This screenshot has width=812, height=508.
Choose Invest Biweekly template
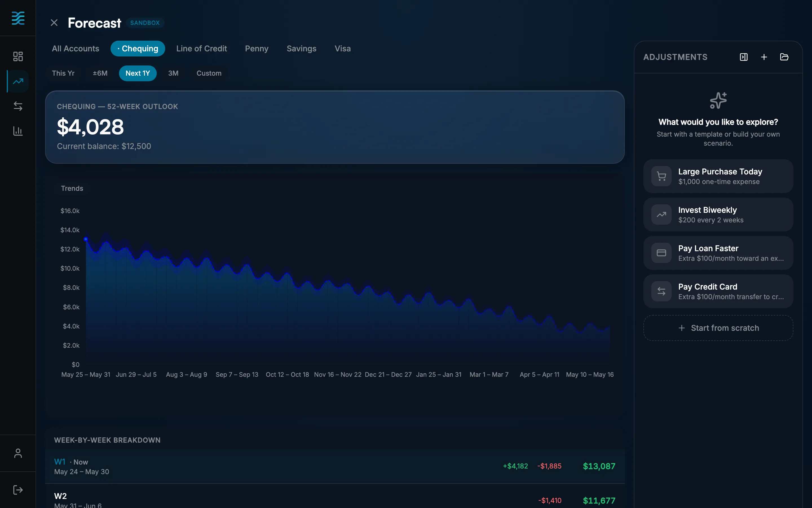718,214
